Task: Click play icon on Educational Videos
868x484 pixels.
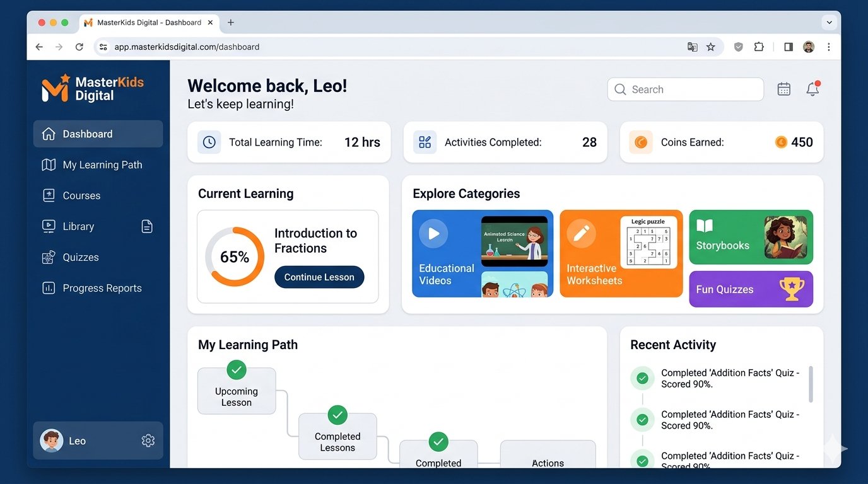Action: click(x=433, y=234)
